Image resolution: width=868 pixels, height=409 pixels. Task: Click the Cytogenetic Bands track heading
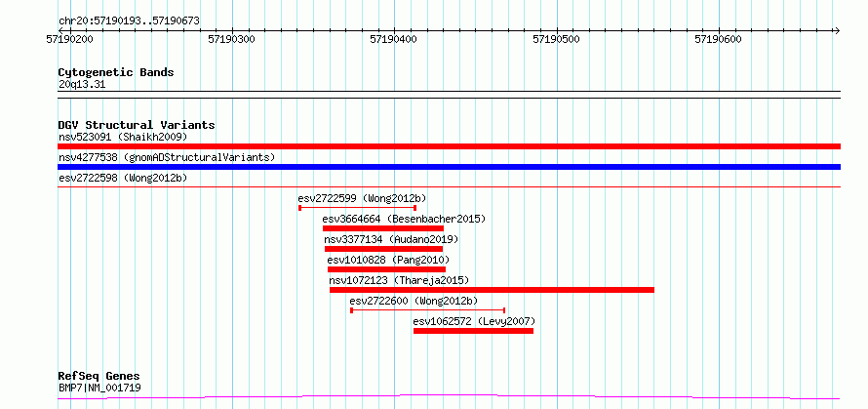[116, 72]
